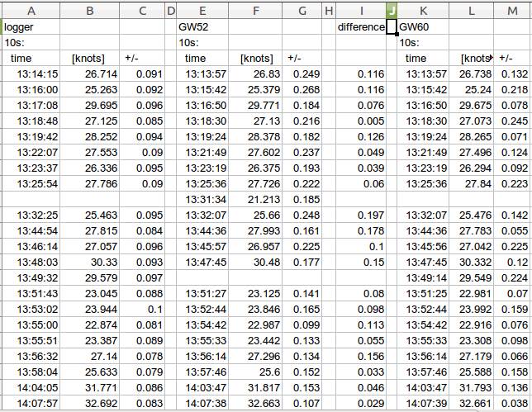Screen dimensions: 532x412
Task: Select column B header
Action: pyautogui.click(x=89, y=11)
